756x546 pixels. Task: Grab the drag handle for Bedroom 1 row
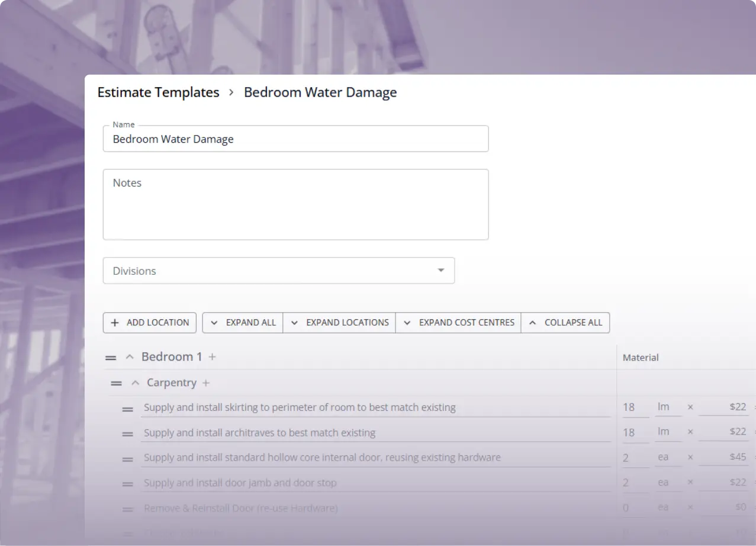(111, 358)
